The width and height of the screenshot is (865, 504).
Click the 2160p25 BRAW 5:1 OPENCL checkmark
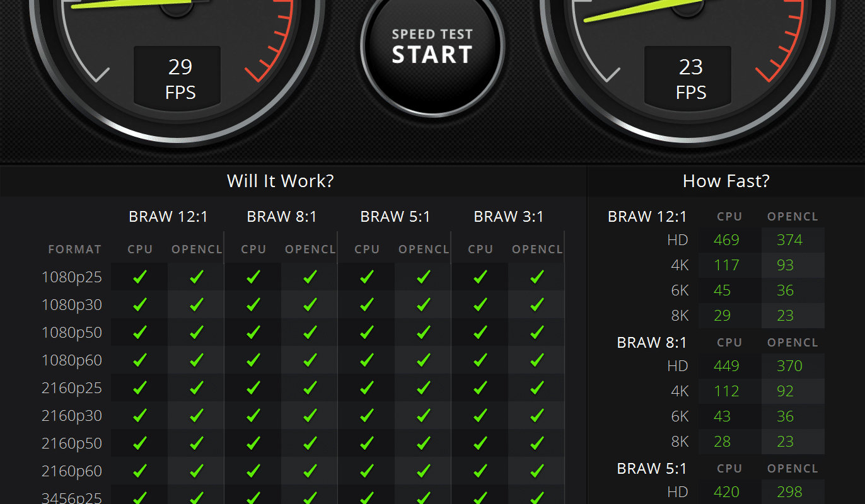click(x=424, y=387)
